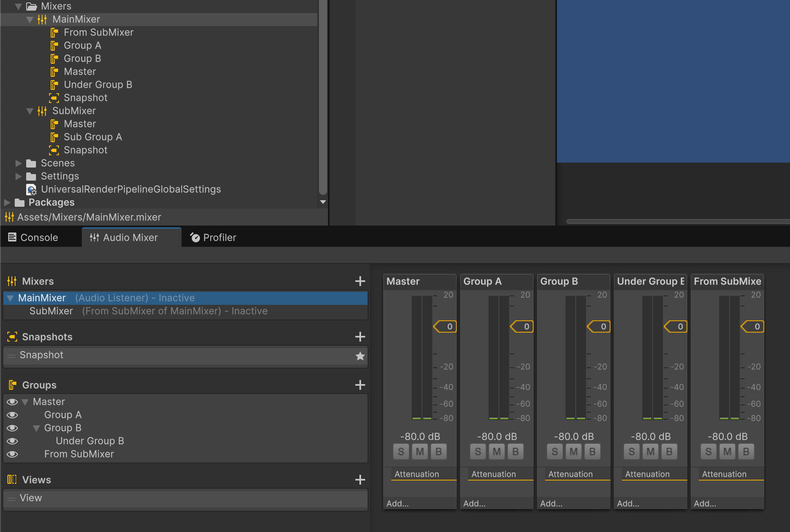Collapse the MainMixer asset in project tree
This screenshot has height=532, width=790.
[x=30, y=19]
